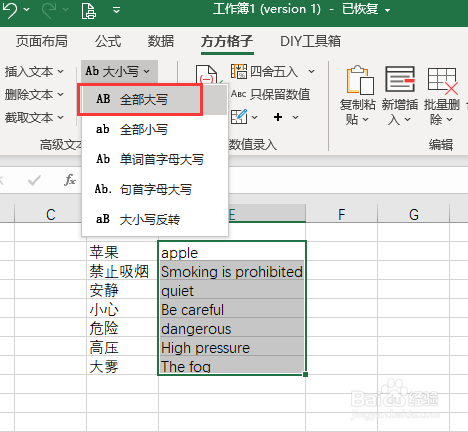The height and width of the screenshot is (432, 468).
Task: Click the cell containing 危险
Action: pos(122,327)
